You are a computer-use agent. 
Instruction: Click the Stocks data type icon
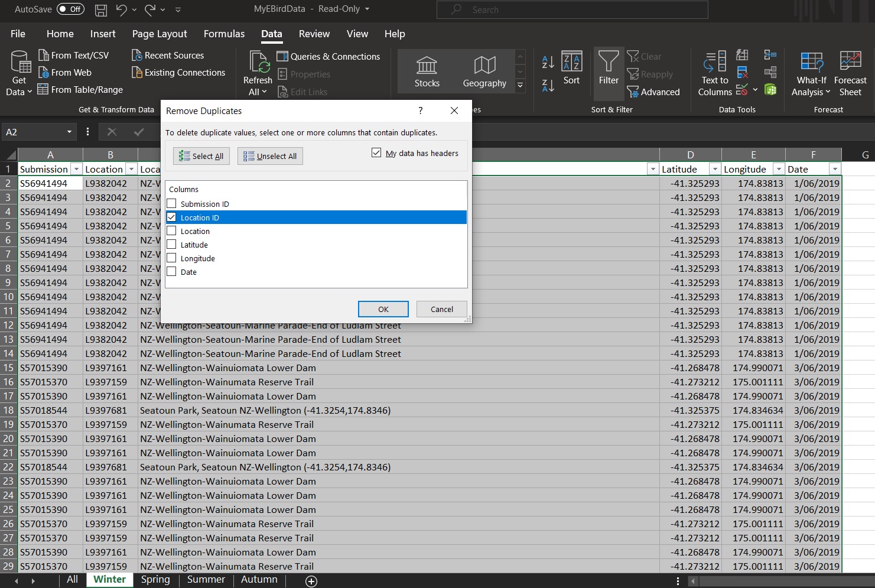click(427, 65)
